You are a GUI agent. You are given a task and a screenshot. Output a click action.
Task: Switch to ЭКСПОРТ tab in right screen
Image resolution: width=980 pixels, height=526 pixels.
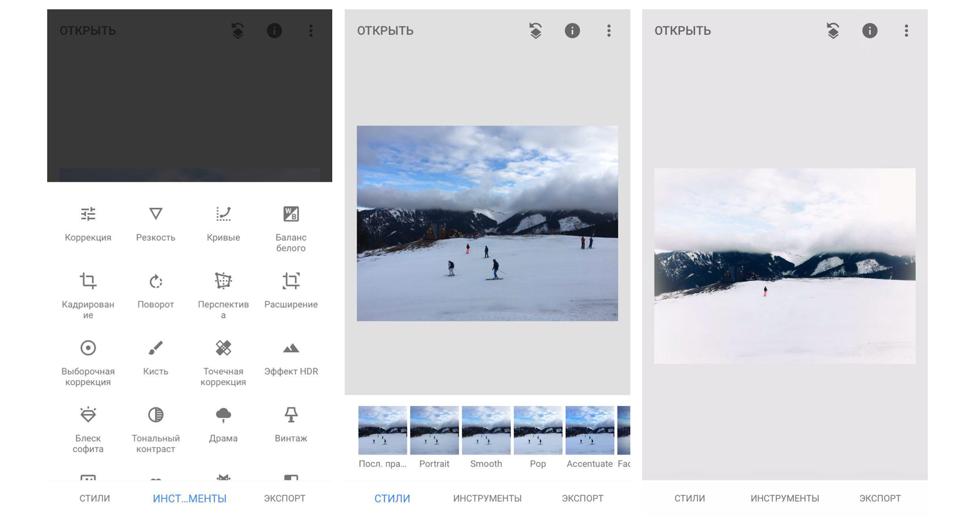click(x=879, y=498)
